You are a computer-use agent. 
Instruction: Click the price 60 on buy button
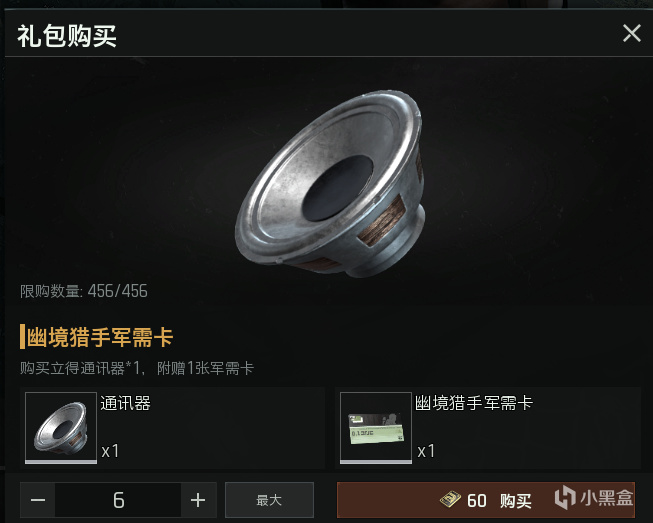[477, 501]
